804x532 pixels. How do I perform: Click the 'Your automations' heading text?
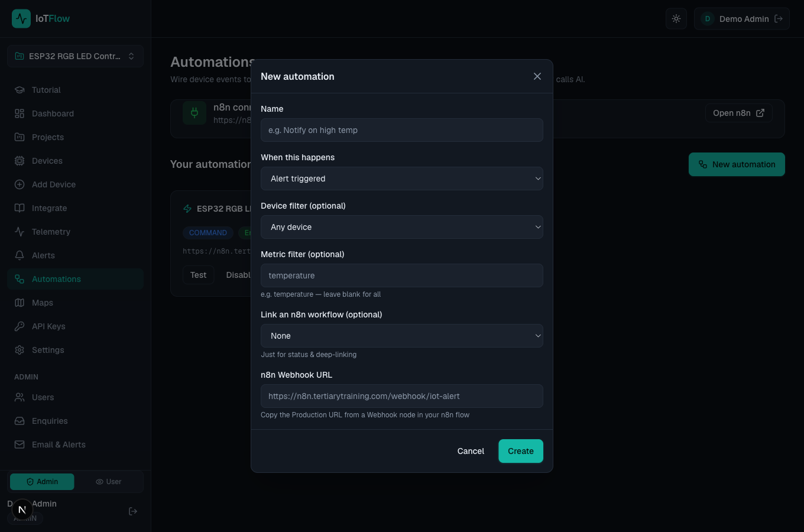210,164
